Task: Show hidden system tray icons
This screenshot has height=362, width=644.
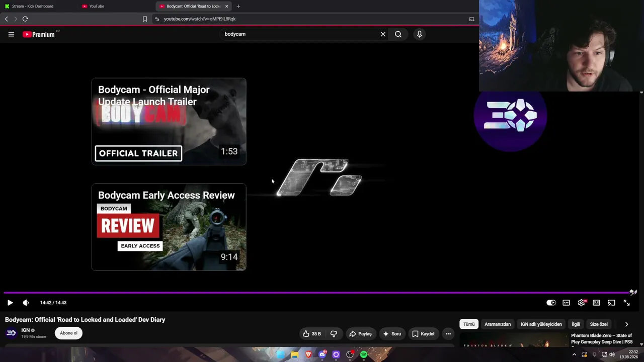Action: pyautogui.click(x=574, y=354)
